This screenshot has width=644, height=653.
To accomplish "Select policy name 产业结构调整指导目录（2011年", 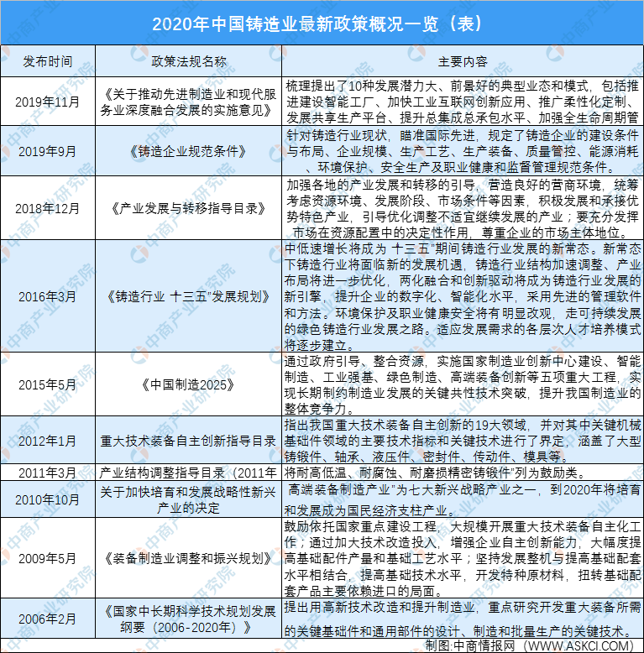I will [x=189, y=473].
